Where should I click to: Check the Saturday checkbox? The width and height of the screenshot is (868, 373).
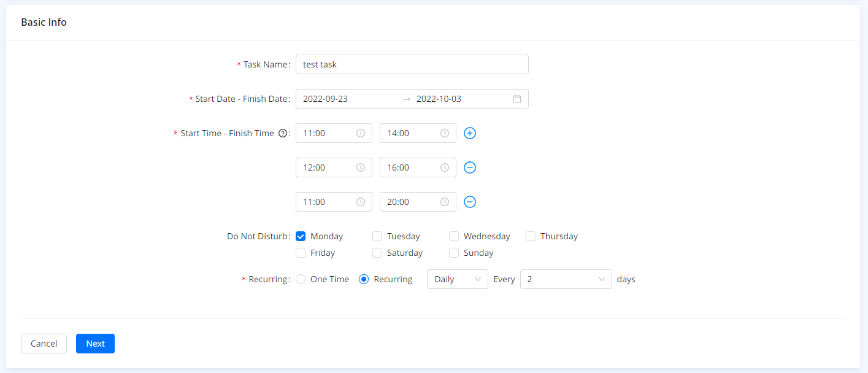click(377, 253)
